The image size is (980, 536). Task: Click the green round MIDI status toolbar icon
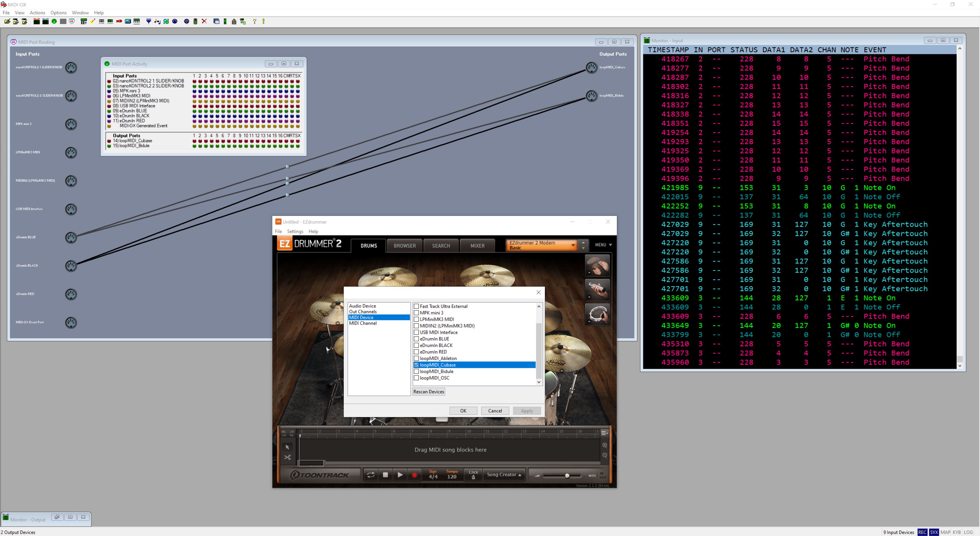pos(54,21)
